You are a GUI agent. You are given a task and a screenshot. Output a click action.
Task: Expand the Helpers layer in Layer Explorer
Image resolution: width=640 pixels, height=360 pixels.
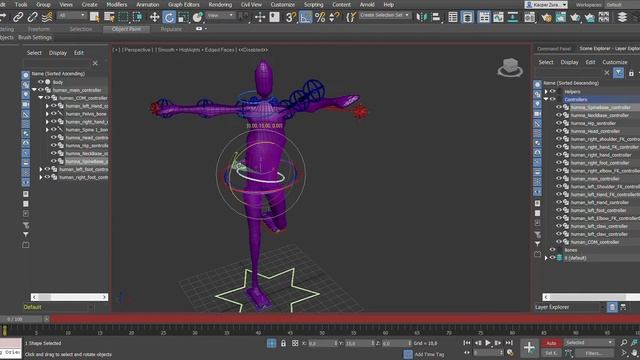(x=546, y=91)
